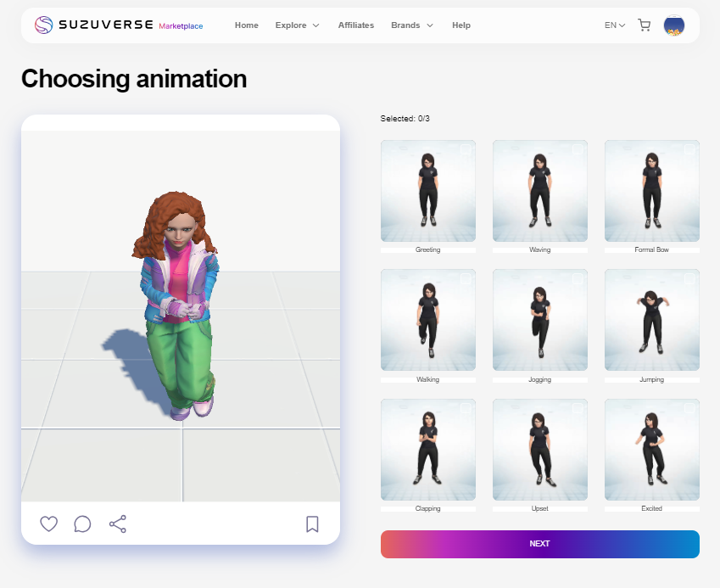Select the Greeting animation checkbox

(x=464, y=150)
